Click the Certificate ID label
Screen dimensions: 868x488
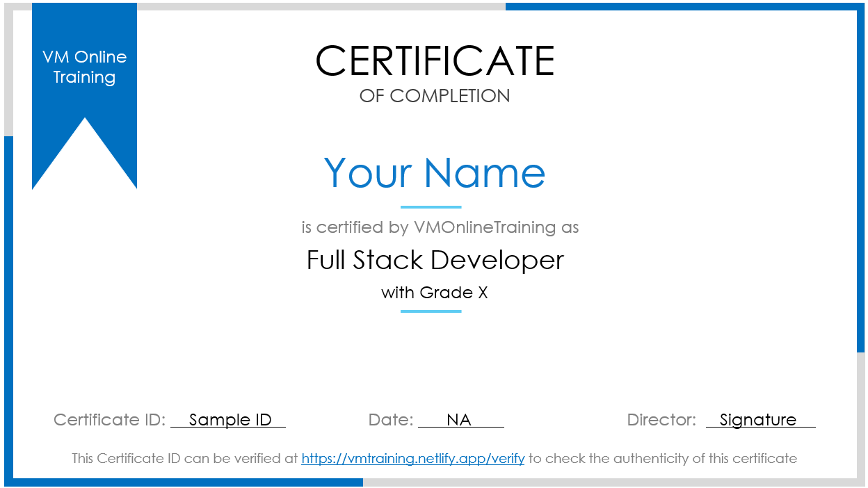[x=108, y=419]
